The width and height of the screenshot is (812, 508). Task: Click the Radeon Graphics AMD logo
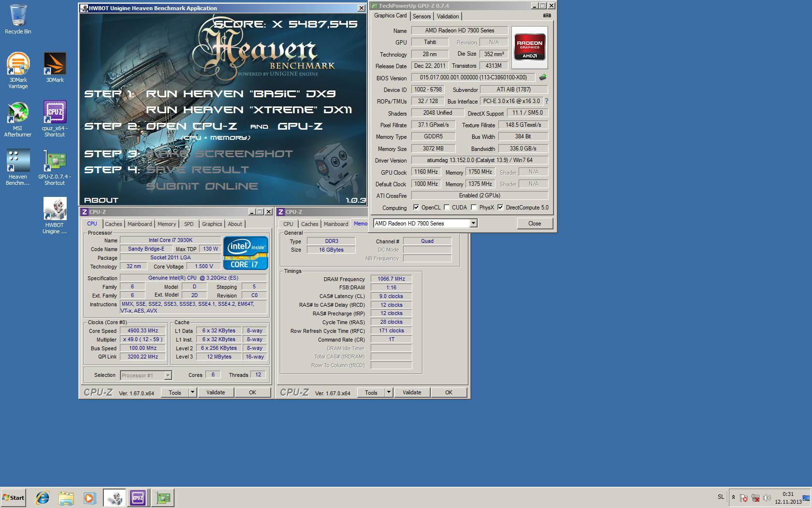530,47
